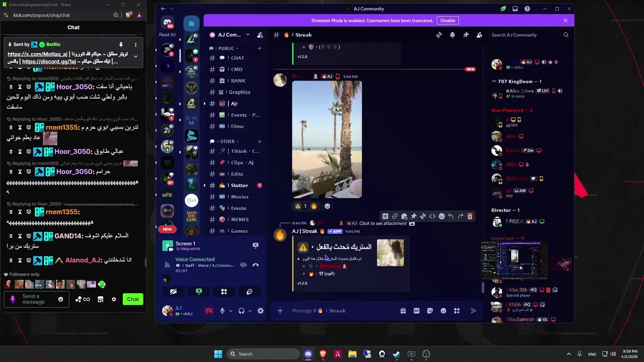Open Threads icon in Streak channel header
644x362 pixels.
pos(439,35)
